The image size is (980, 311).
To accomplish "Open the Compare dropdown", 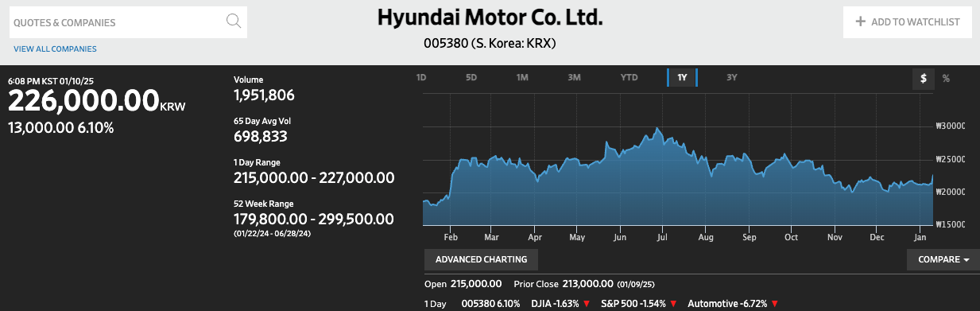I will pos(943,259).
